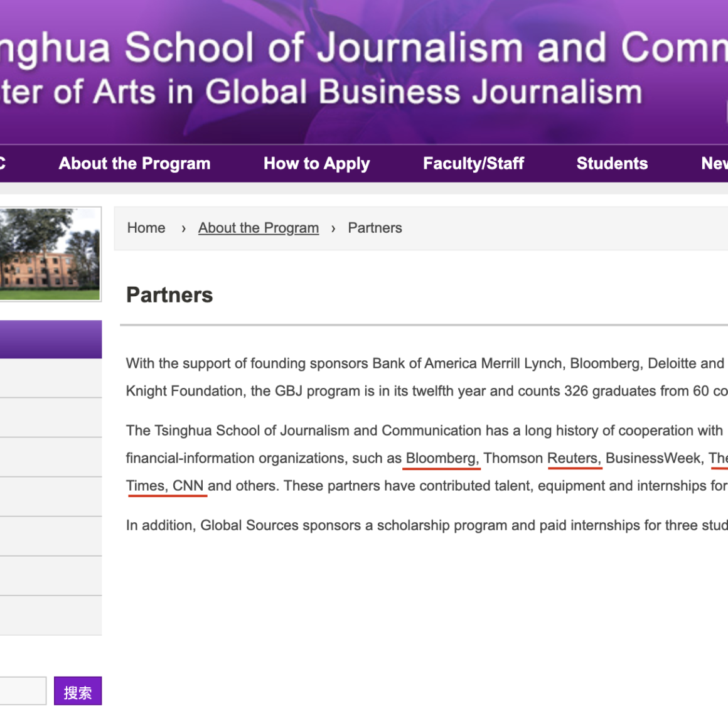Focus the search text box beside 搜索
Screen dimensions: 728x728
[x=23, y=691]
